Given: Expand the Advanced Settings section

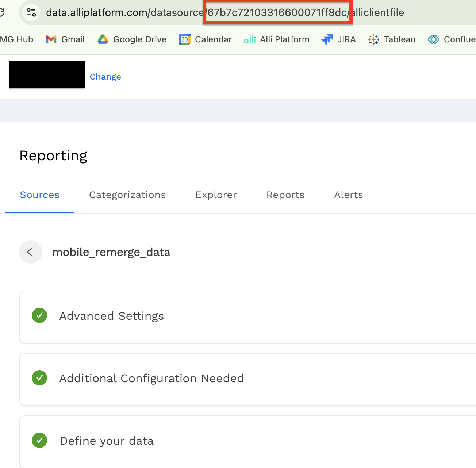Looking at the screenshot, I should pyautogui.click(x=111, y=316).
